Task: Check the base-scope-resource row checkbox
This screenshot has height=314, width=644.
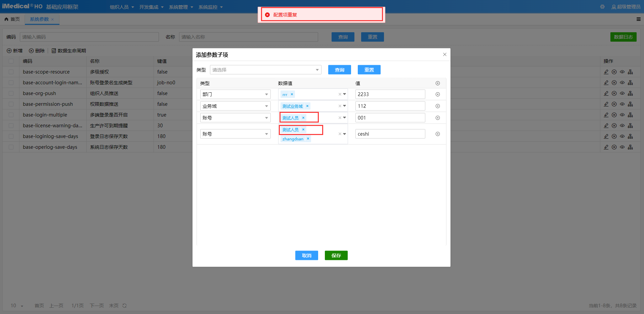Action: pyautogui.click(x=11, y=72)
